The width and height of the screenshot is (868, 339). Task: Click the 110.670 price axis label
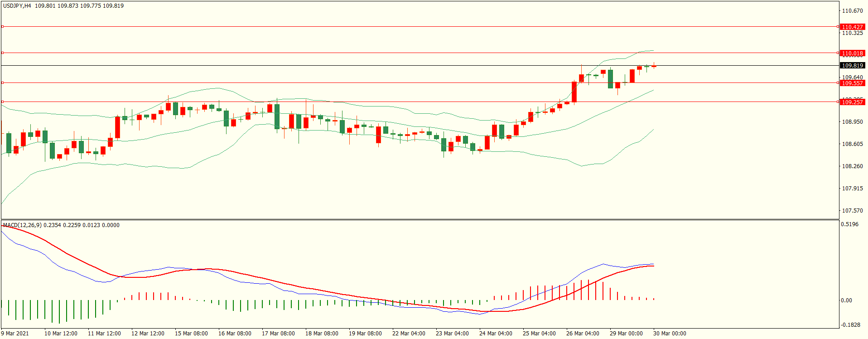(852, 11)
